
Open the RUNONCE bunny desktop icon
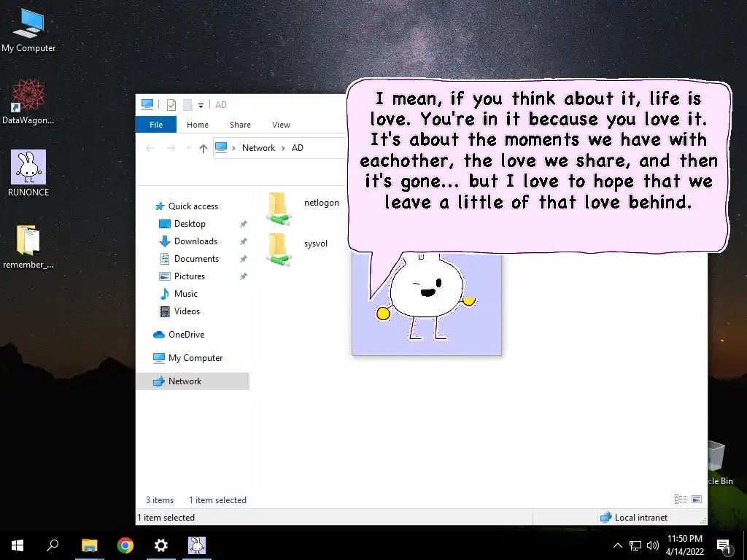pos(28,174)
